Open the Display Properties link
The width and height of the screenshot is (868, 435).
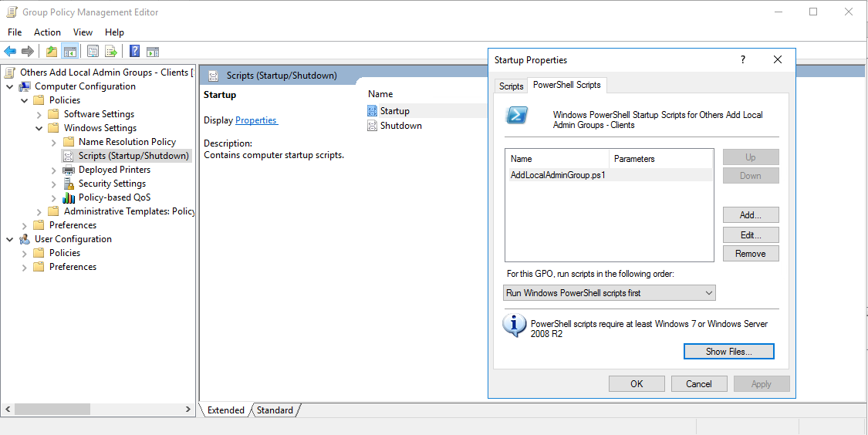click(257, 120)
